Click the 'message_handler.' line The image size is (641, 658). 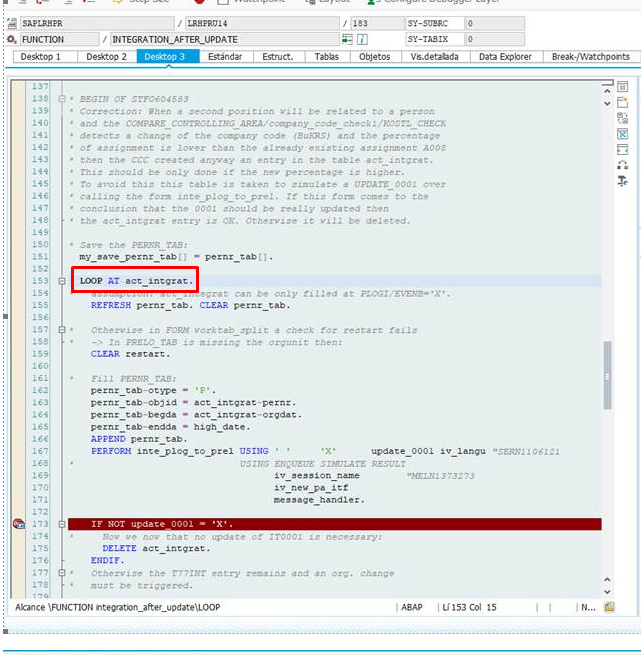pos(319,500)
